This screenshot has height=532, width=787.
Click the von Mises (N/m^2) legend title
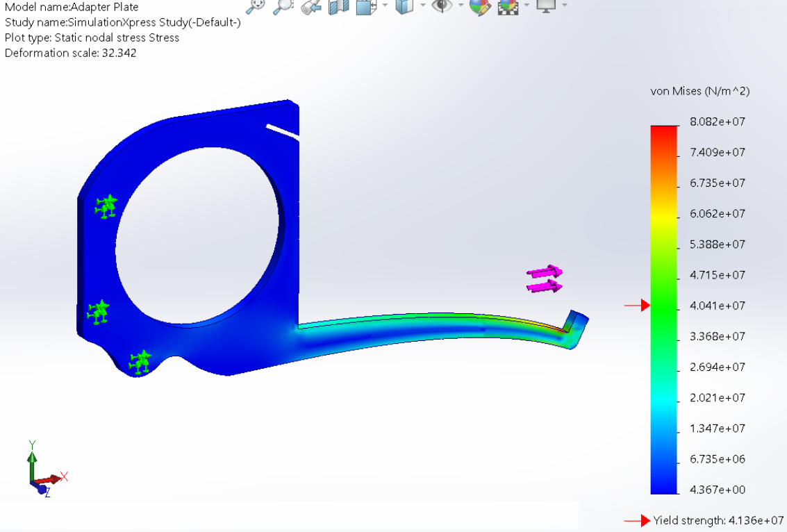coord(699,91)
